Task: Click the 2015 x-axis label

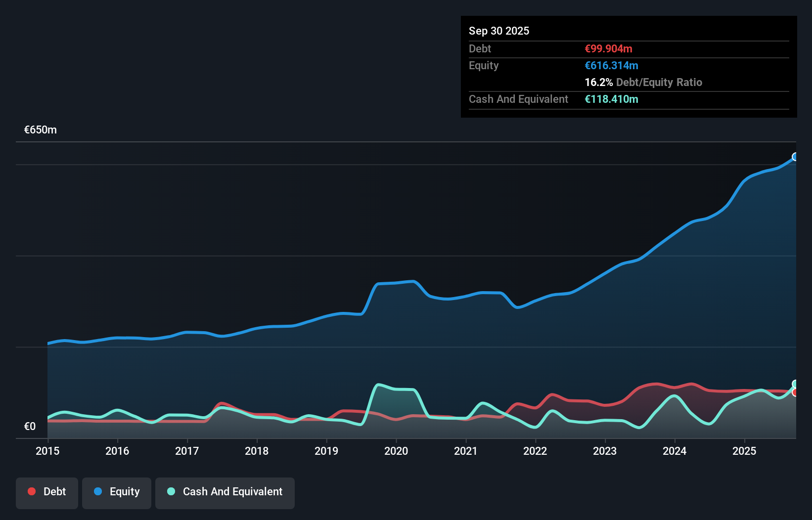Action: [x=47, y=451]
